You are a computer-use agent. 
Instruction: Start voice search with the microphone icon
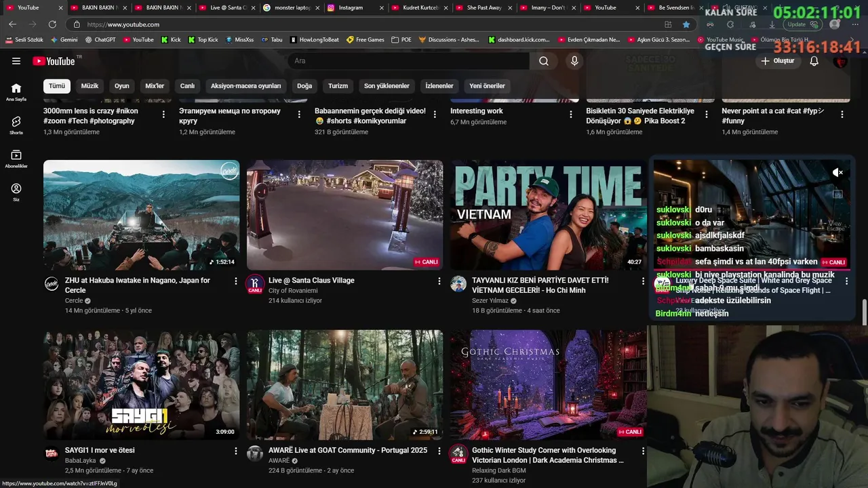tap(574, 61)
